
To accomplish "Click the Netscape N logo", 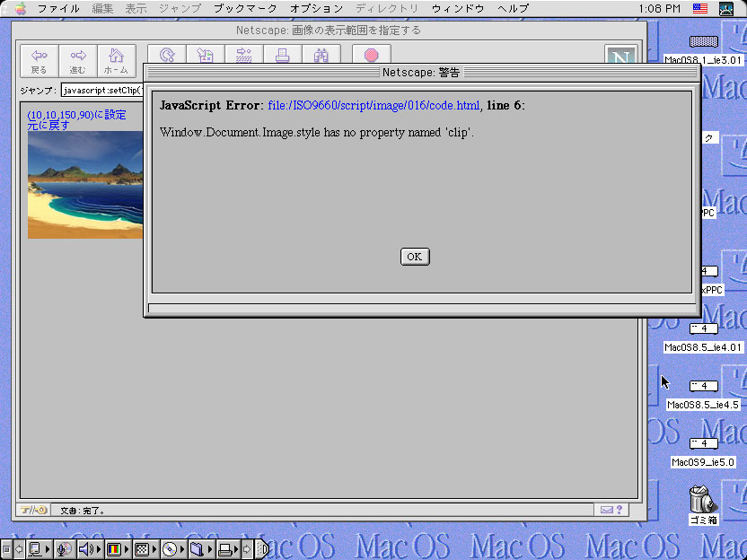I will (620, 55).
